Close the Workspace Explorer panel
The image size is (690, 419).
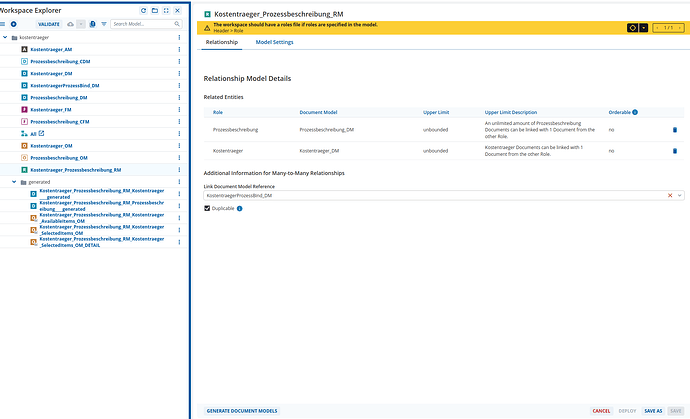click(x=177, y=11)
